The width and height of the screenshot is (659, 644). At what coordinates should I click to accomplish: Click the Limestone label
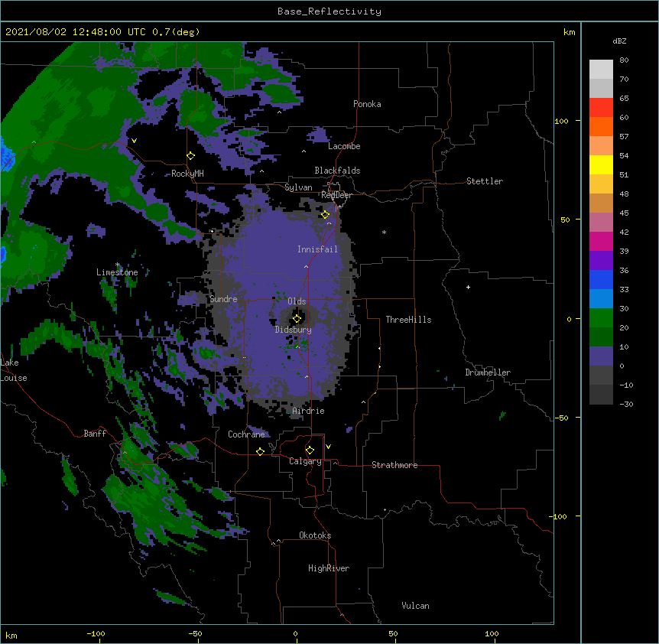[117, 272]
